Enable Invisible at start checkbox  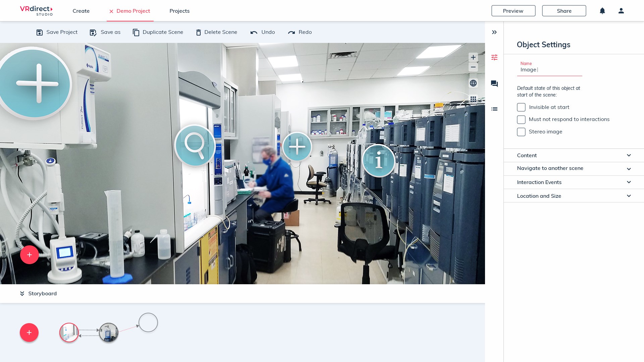[521, 107]
